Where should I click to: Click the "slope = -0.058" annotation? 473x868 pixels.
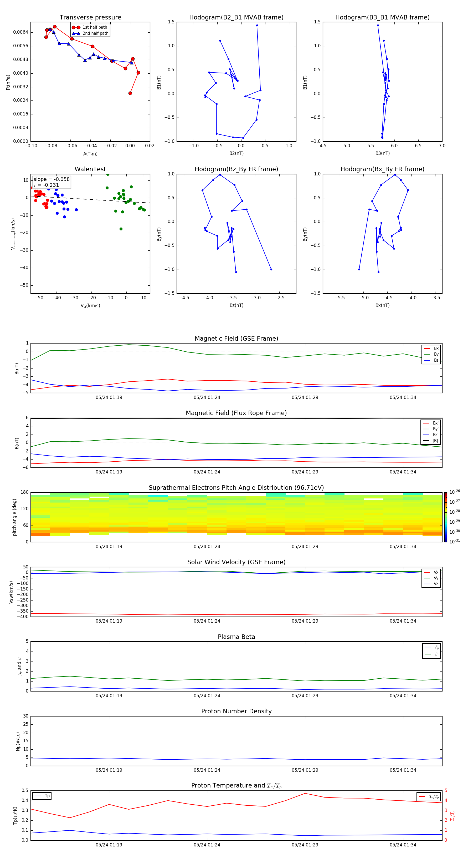(x=52, y=179)
